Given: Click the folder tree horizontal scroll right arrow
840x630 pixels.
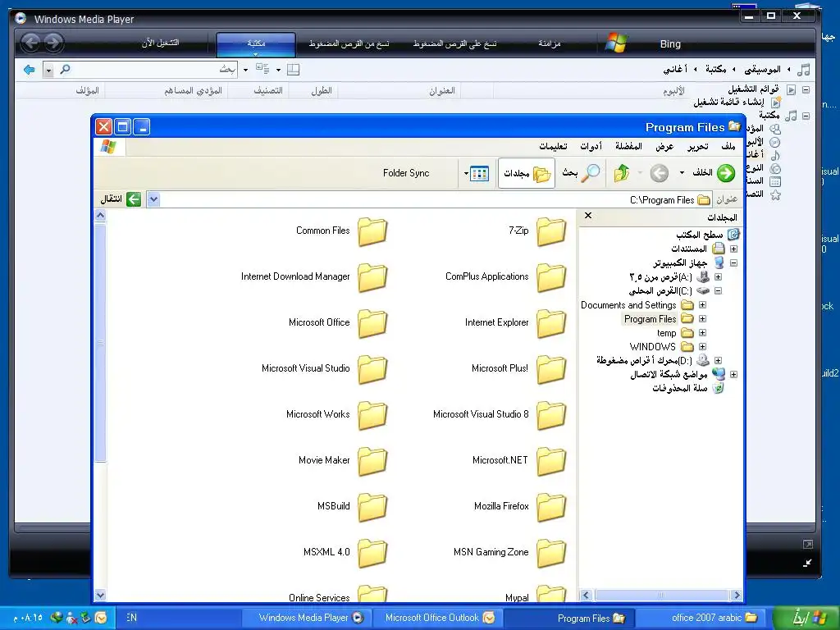Looking at the screenshot, I should point(737,596).
